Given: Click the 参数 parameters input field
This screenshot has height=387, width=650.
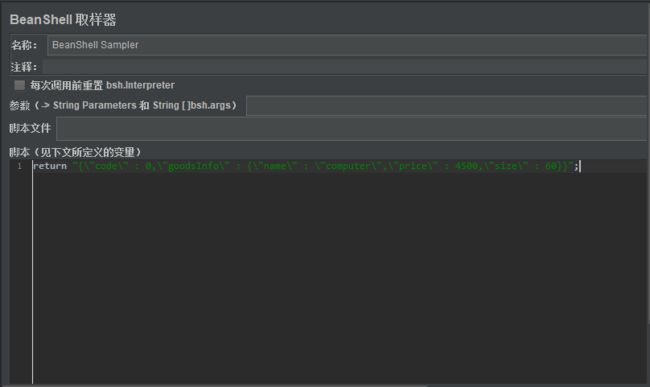Looking at the screenshot, I should coord(447,106).
